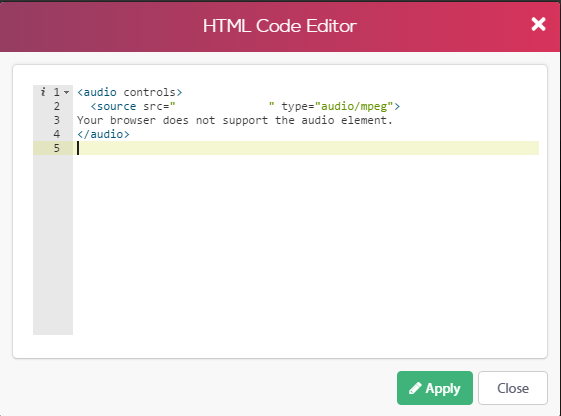Click the HTML Code Editor title text
The height and width of the screenshot is (416, 561).
tap(280, 26)
